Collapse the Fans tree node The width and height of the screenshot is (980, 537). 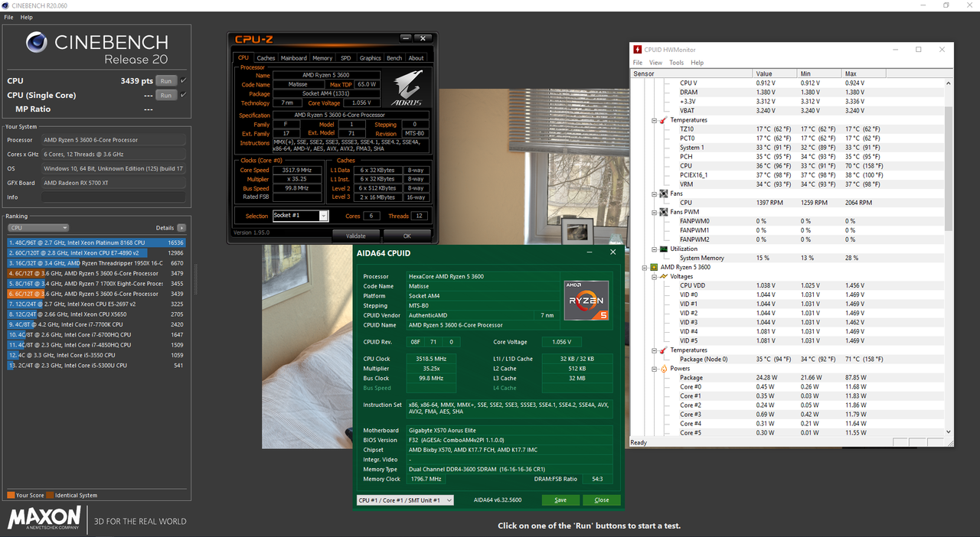tap(655, 194)
